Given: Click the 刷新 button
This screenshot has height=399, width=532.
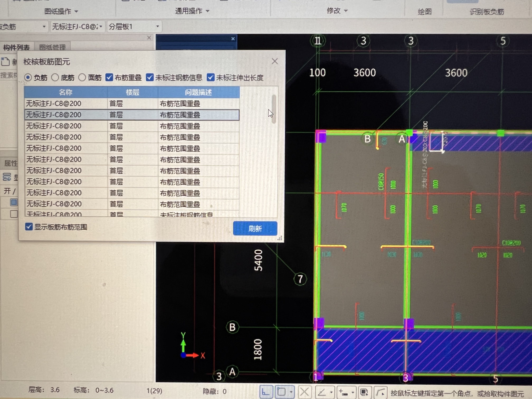Looking at the screenshot, I should tap(255, 228).
